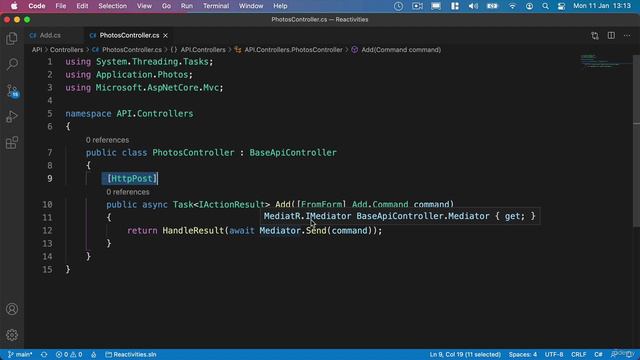Click the Open Changes icon in the editor toolbar

(x=595, y=36)
